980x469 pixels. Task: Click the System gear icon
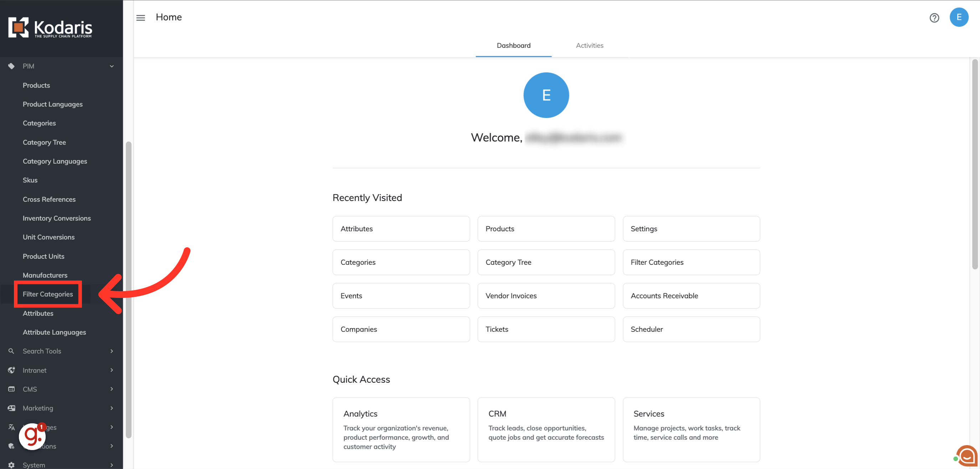click(x=11, y=465)
